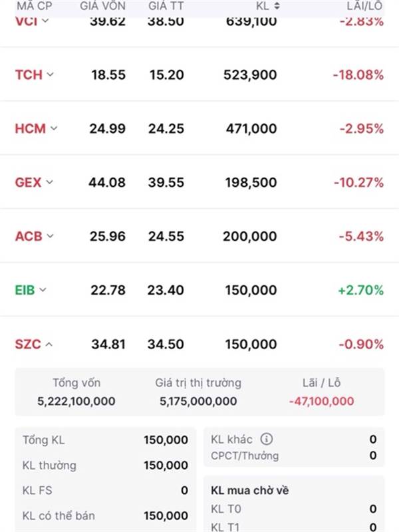Tap the info icon next to KL khác
Screen dimensions: 399x532
[267, 439]
